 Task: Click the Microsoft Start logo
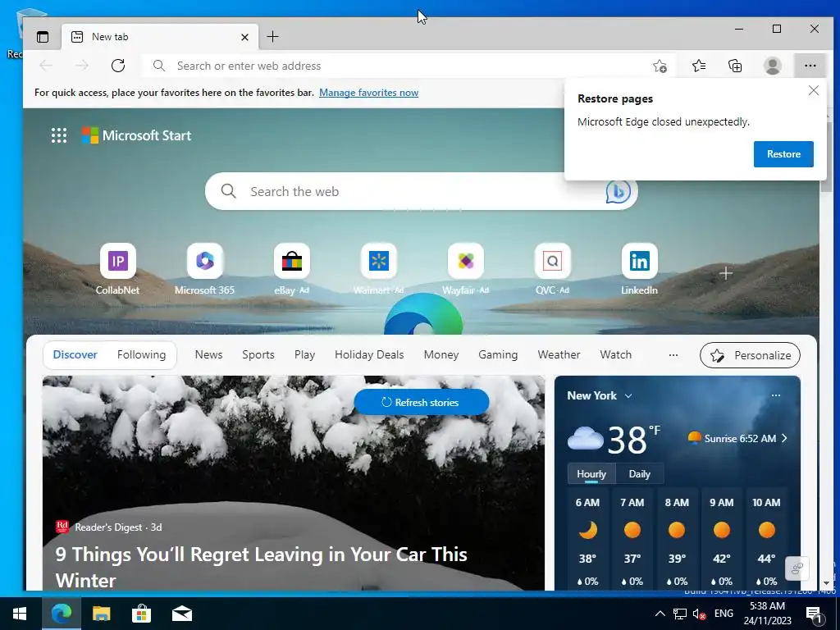tap(136, 135)
